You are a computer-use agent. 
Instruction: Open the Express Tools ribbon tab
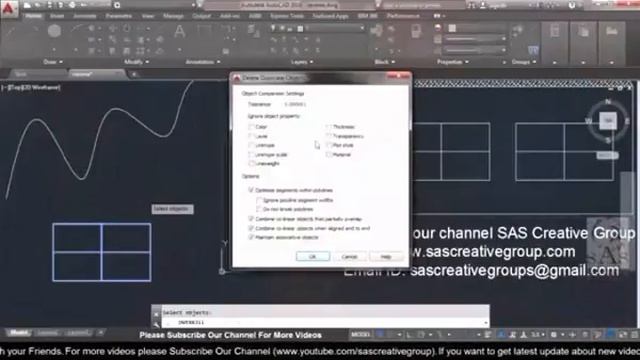287,16
